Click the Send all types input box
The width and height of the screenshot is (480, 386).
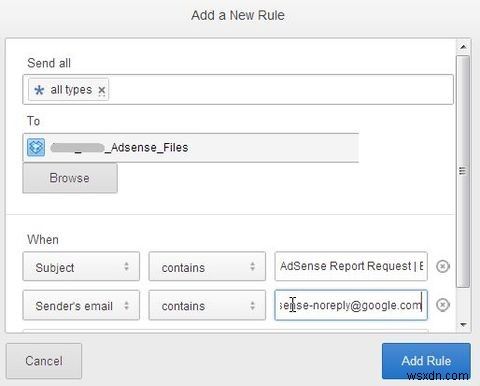[x=238, y=90]
